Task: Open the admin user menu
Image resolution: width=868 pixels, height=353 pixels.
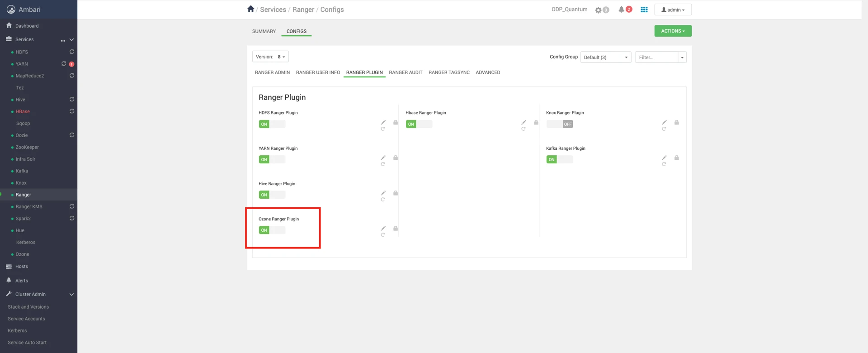Action: pos(673,10)
